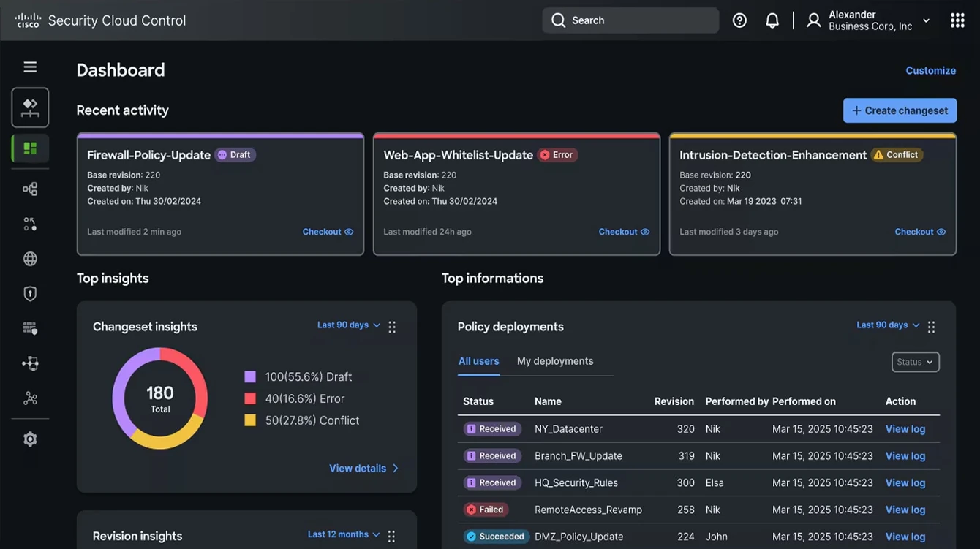View log for RemoteAccess_Revamp deployment
This screenshot has width=980, height=549.
point(905,510)
